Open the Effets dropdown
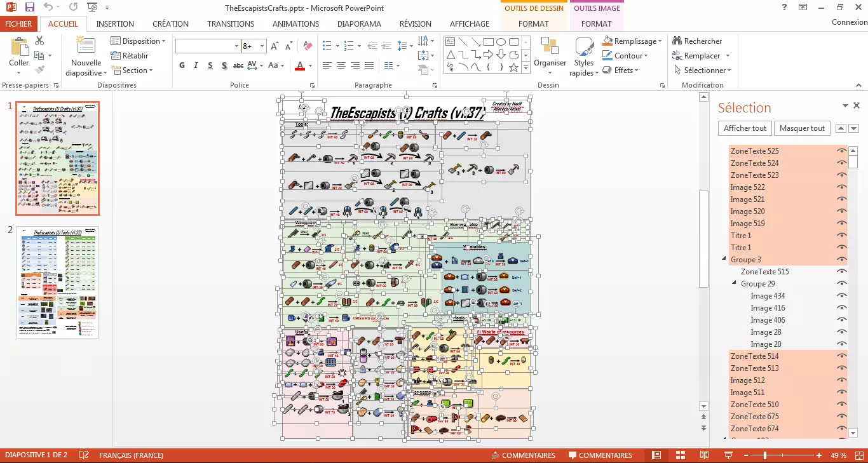This screenshot has width=868, height=463. (x=621, y=70)
